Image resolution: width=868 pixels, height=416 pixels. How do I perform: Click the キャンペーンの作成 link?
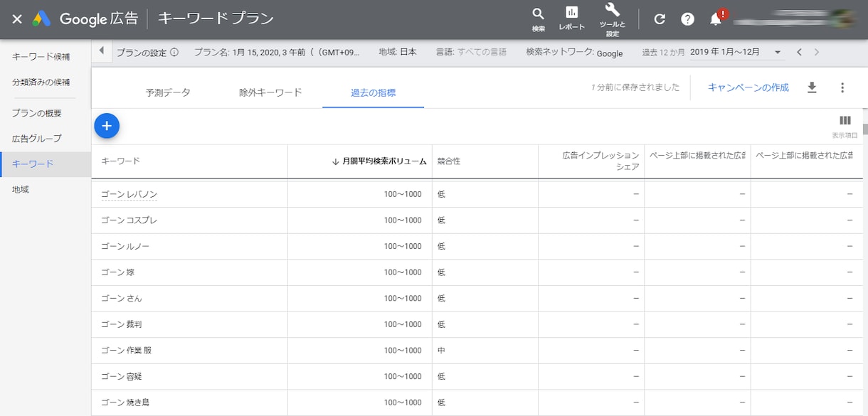pos(748,87)
